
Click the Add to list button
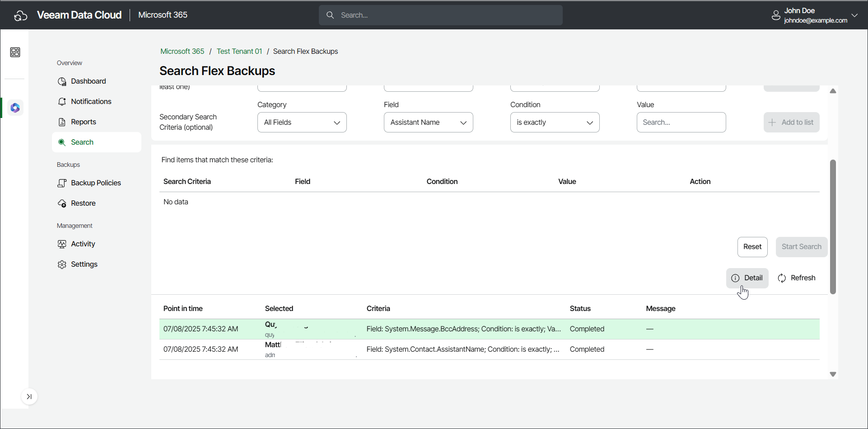click(x=792, y=123)
